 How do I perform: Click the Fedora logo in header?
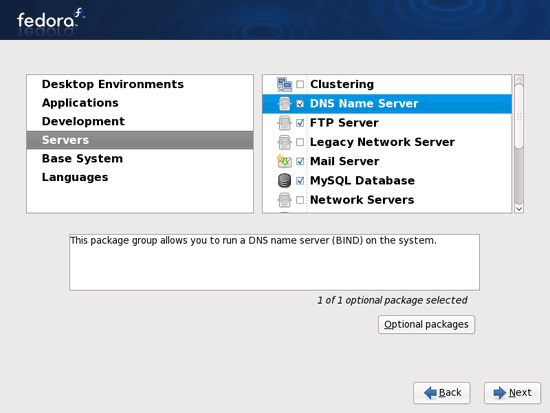click(x=51, y=19)
